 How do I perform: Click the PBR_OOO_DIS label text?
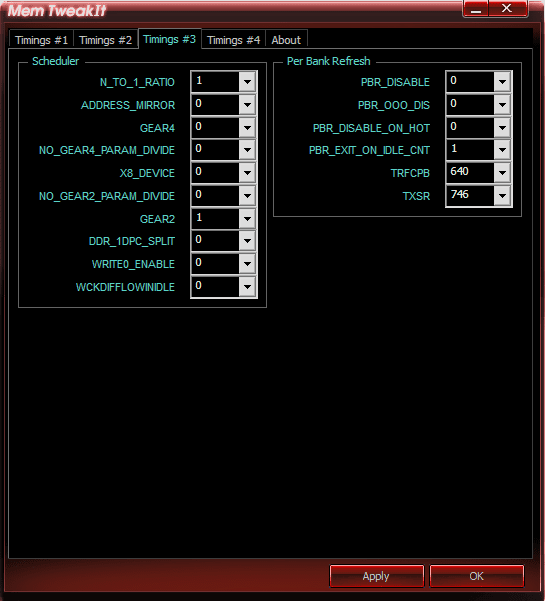pos(394,105)
